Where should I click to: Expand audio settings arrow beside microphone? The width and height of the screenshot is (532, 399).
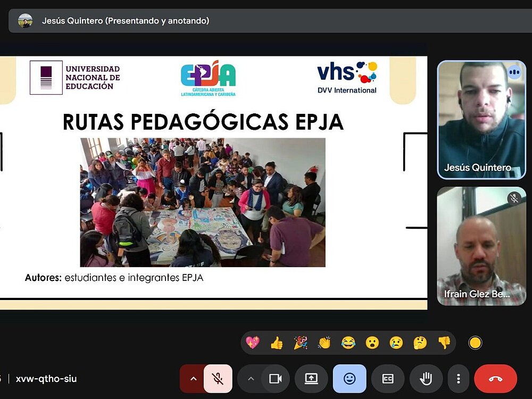(194, 379)
